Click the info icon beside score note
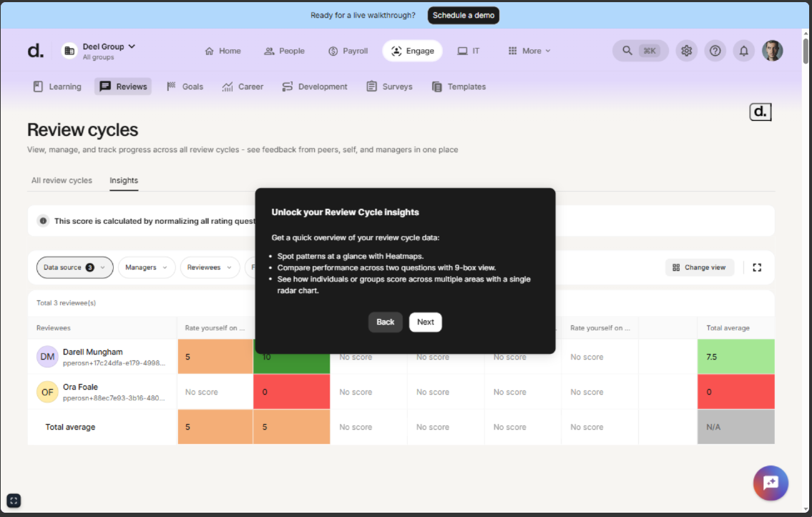This screenshot has width=812, height=517. pyautogui.click(x=43, y=221)
